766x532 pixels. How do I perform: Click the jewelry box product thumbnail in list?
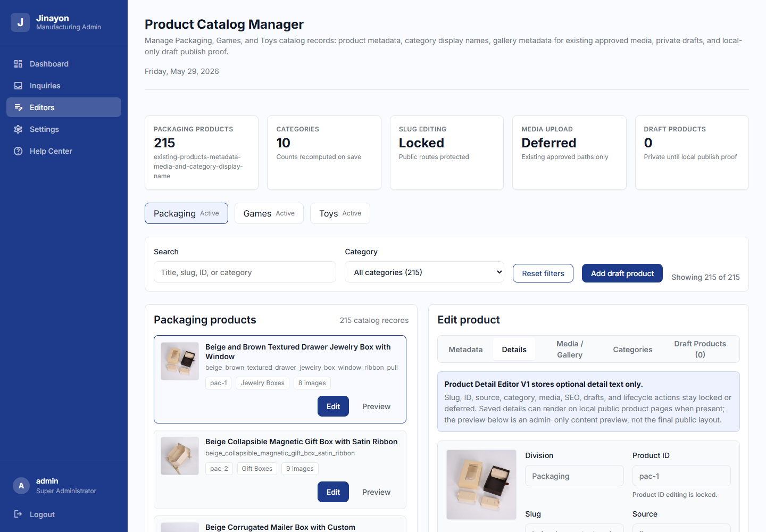[x=180, y=361]
